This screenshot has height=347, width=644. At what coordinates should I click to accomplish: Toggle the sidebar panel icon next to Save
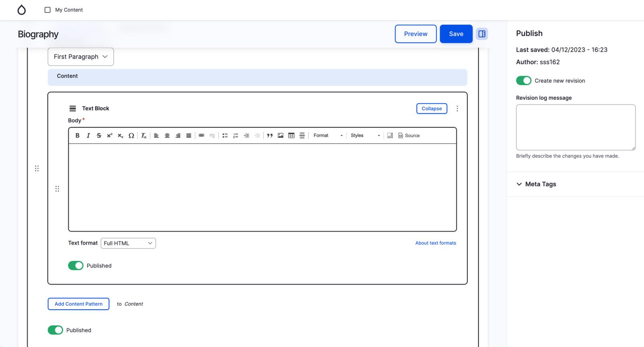tap(482, 34)
